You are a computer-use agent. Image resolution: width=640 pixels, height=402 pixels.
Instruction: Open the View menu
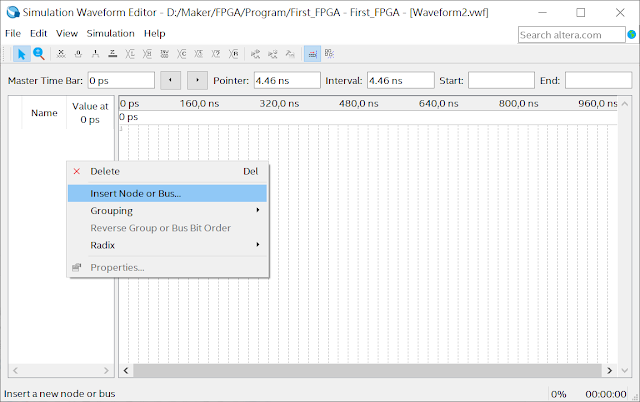(67, 33)
